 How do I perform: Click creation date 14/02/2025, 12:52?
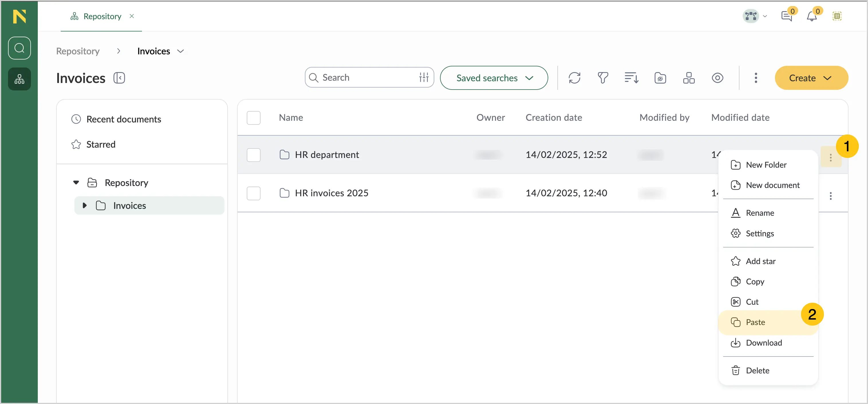coord(566,155)
